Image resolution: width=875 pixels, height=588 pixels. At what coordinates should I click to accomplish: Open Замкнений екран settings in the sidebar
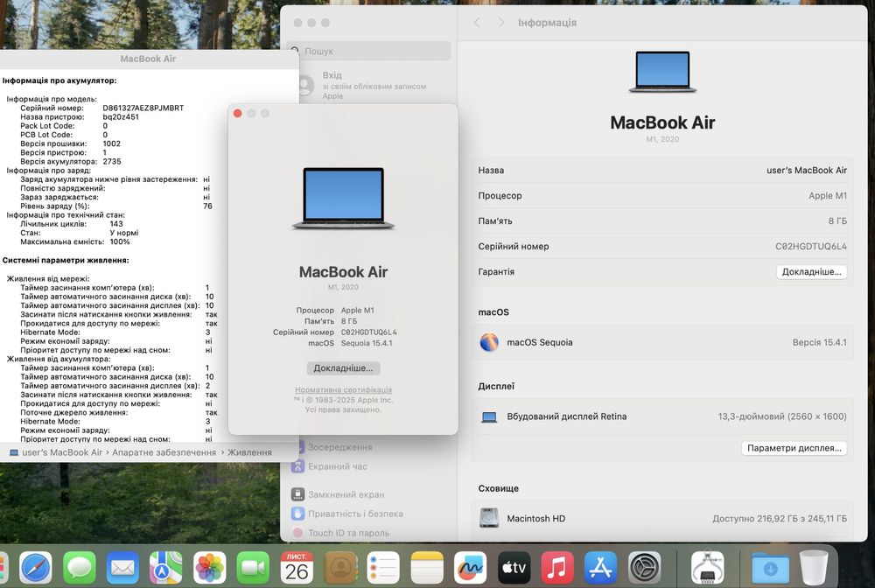346,494
